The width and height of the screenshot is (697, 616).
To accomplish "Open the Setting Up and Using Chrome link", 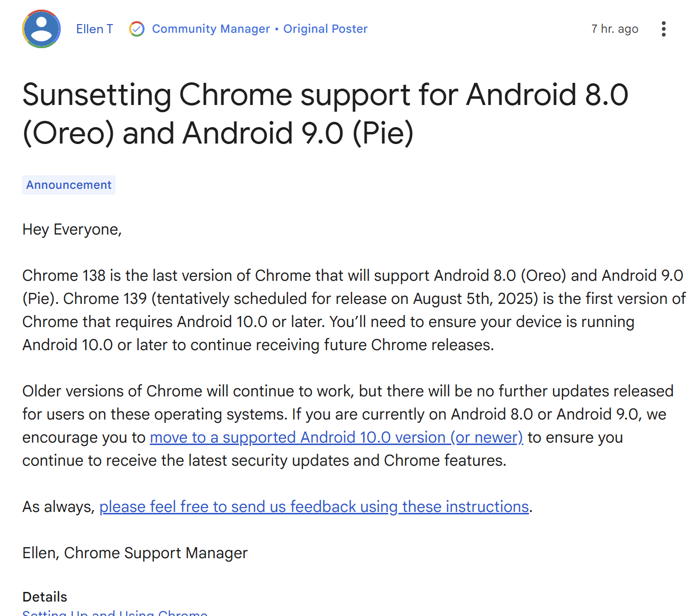I will 115,613.
